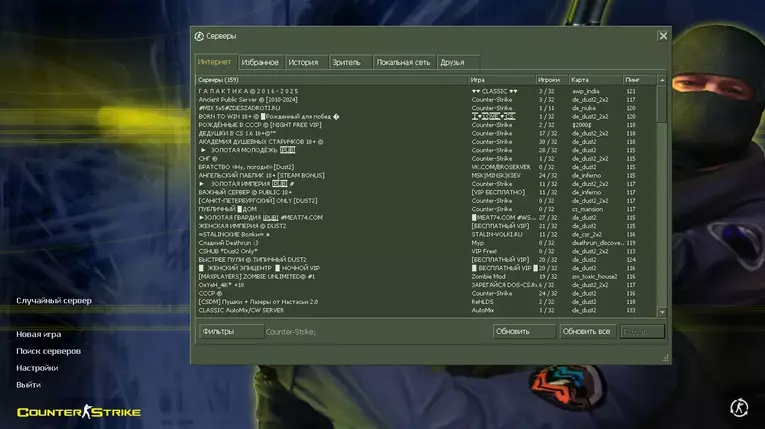Click Случайный сервер in main menu

54,301
